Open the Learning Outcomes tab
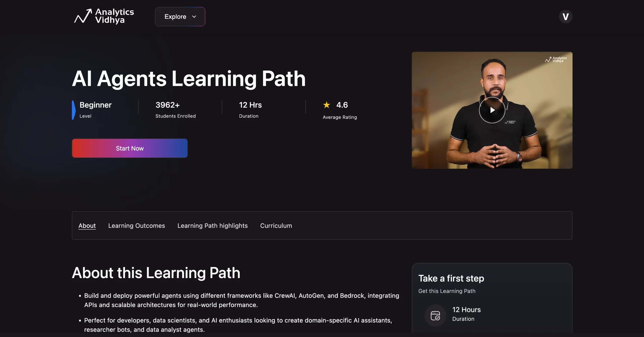The width and height of the screenshot is (644, 337). (137, 226)
